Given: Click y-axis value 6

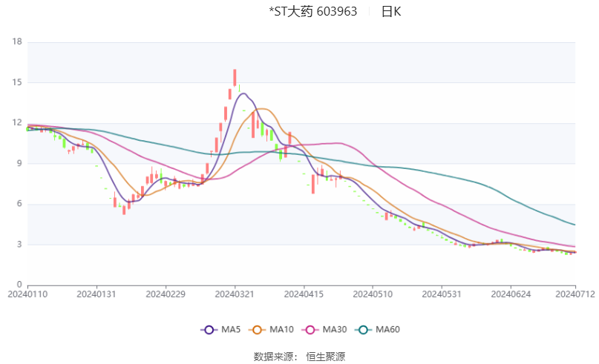Looking at the screenshot, I should point(19,203).
